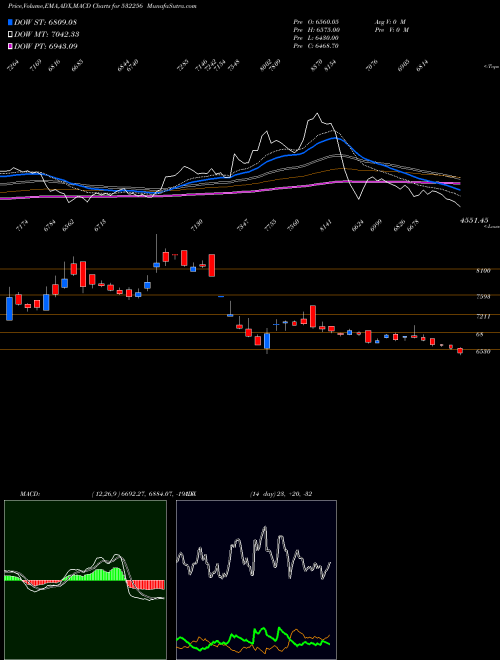The width and height of the screenshot is (500, 660).
Task: Click the 'Pre C: 6468.70' close value
Action: [316, 46]
